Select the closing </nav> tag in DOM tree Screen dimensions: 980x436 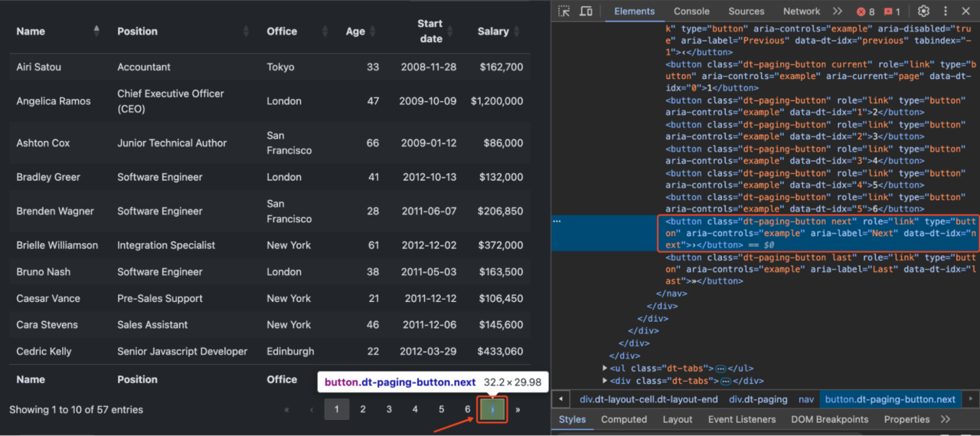click(671, 293)
